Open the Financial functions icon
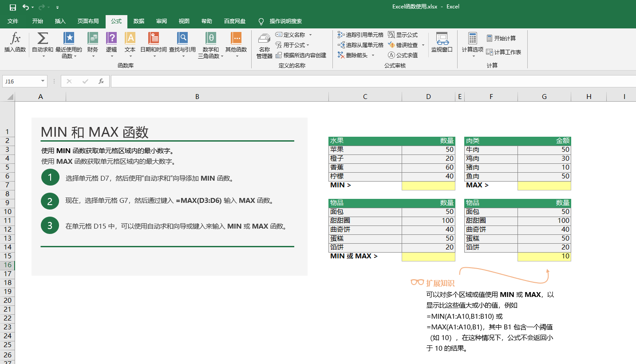636x364 pixels. tap(93, 38)
